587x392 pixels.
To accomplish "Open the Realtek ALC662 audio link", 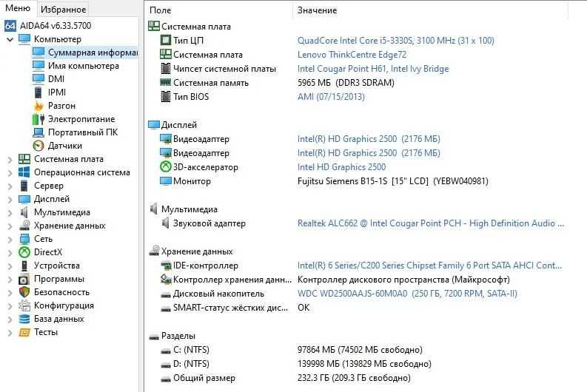I will coord(431,223).
